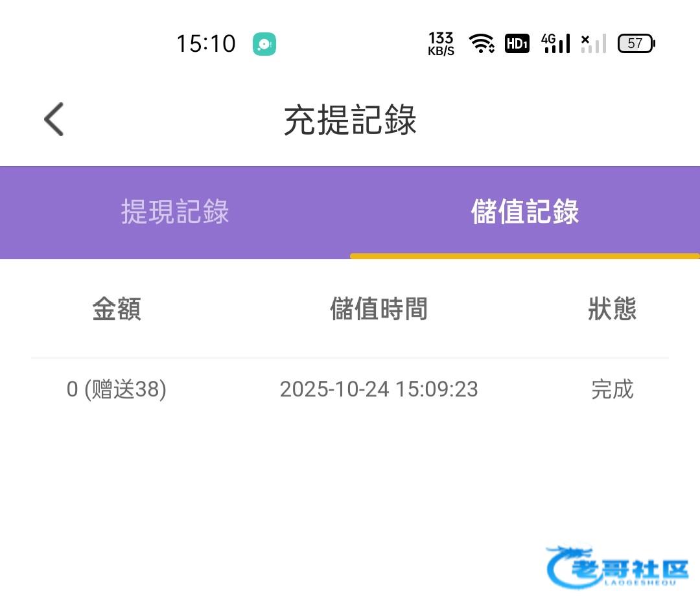Click the 金額 column header
The width and height of the screenshot is (700, 607).
coord(117,309)
